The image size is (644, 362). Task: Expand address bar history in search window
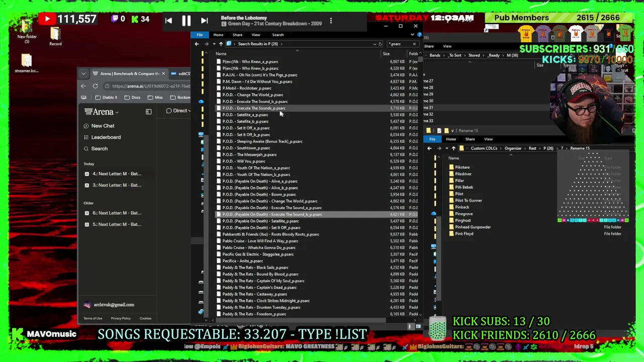[x=374, y=44]
